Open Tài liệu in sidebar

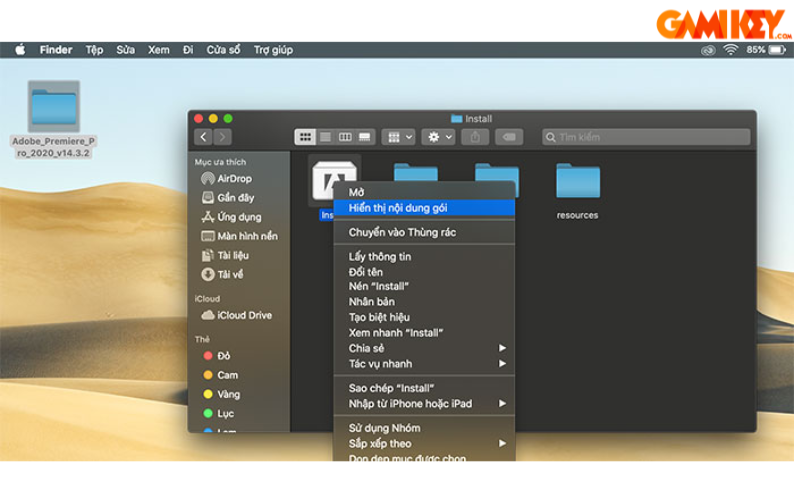(225, 255)
